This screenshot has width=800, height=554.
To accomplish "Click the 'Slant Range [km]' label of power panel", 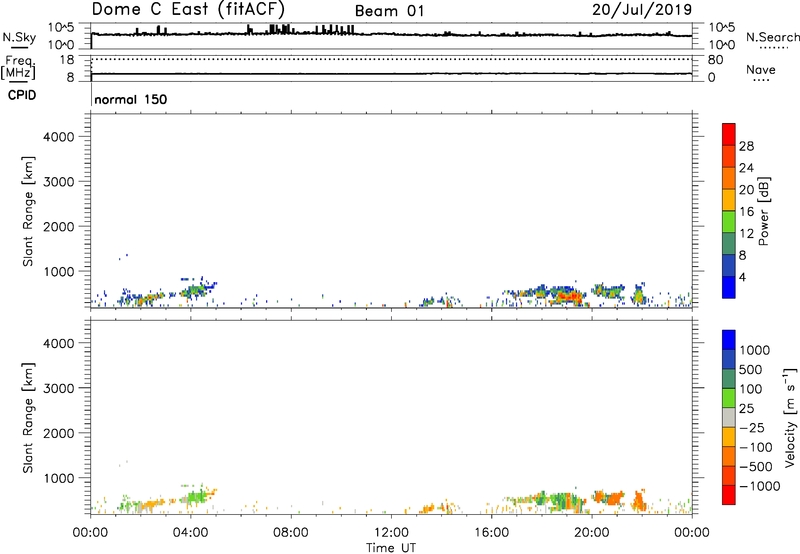I will (28, 211).
